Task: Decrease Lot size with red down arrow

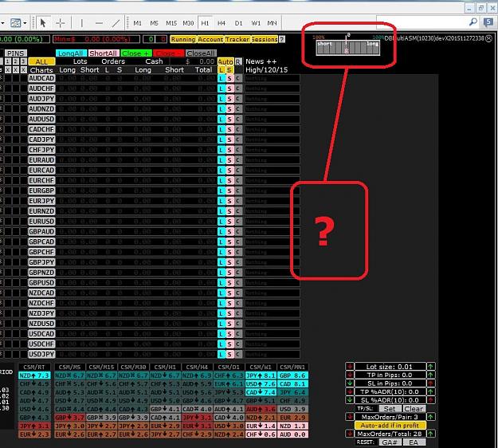Action: point(350,367)
